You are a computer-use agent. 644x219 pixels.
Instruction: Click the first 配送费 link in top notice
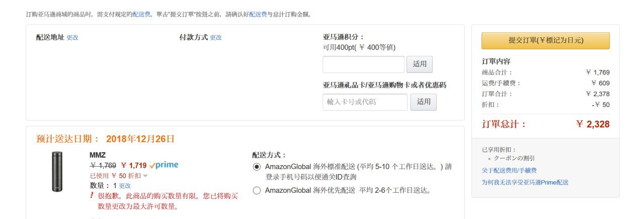pos(141,14)
